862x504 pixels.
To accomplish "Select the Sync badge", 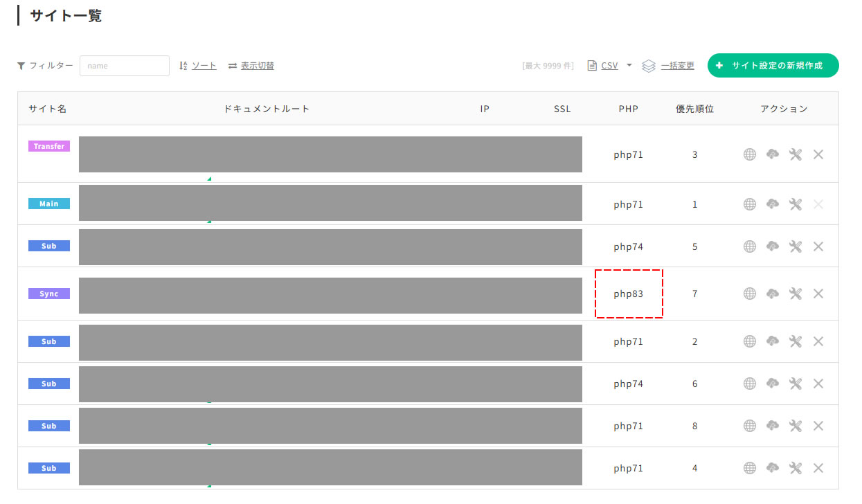I will 49,294.
